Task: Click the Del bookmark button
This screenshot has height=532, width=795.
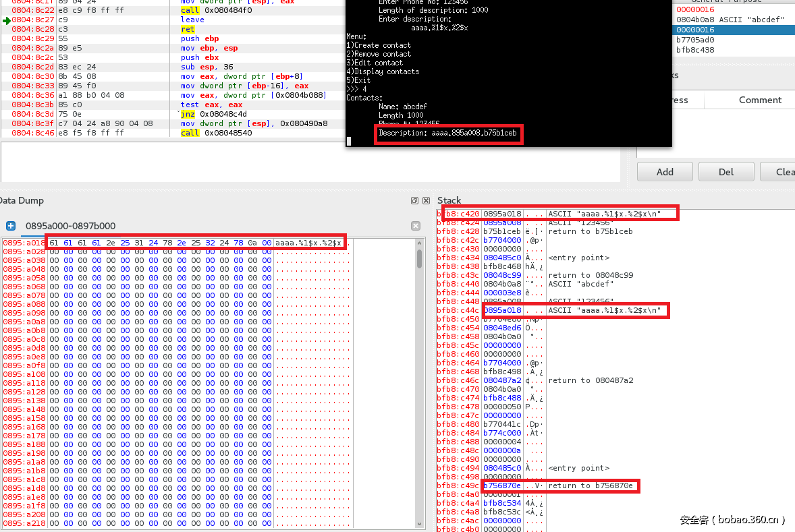Action: [x=725, y=171]
